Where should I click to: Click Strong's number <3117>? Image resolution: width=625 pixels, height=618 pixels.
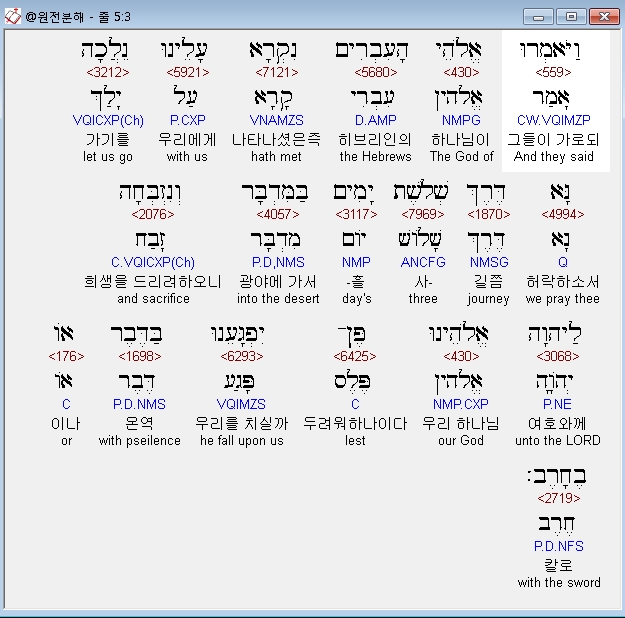pyautogui.click(x=356, y=214)
